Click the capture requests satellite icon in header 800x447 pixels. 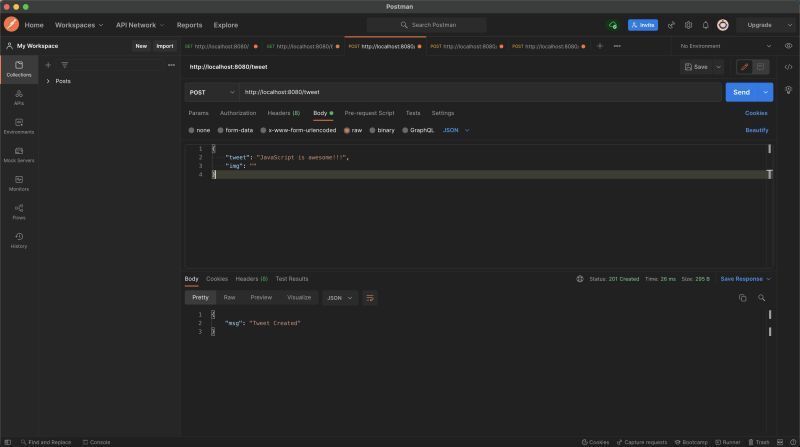tap(671, 25)
